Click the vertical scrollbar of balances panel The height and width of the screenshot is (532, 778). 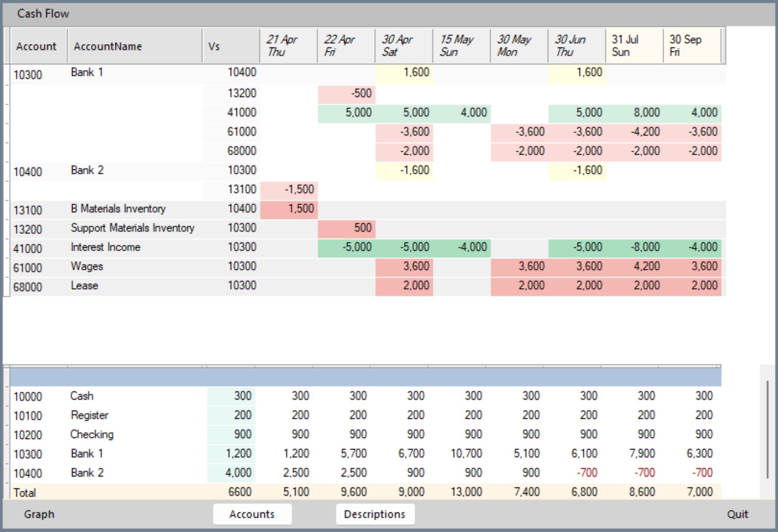767,429
